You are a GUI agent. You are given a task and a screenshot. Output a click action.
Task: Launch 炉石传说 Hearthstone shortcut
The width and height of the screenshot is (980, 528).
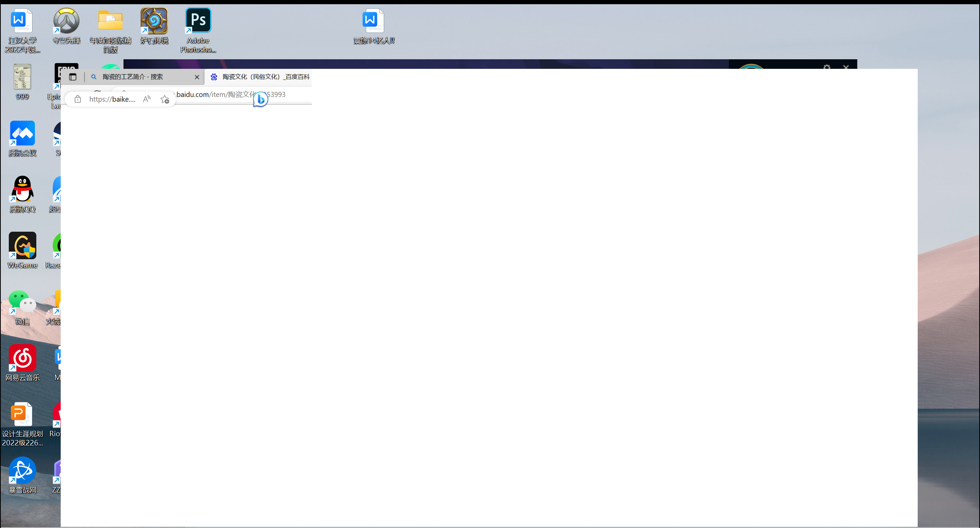[x=154, y=21]
